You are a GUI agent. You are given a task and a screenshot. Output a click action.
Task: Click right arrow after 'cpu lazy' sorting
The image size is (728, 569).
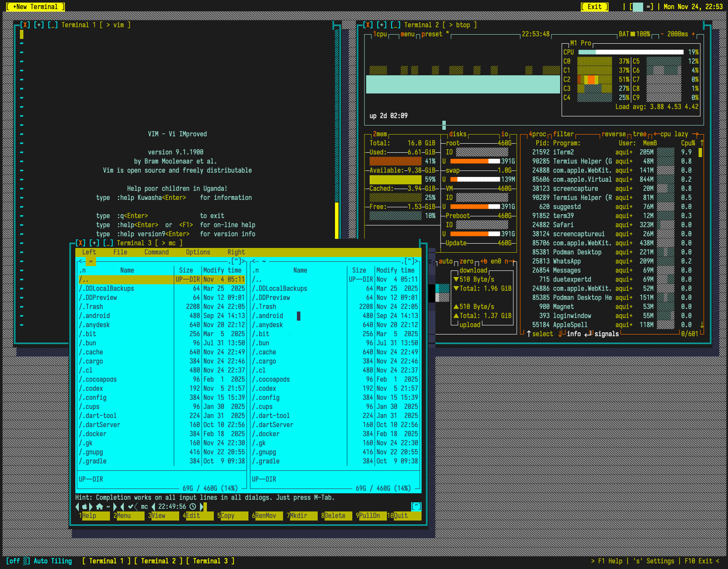pyautogui.click(x=695, y=134)
